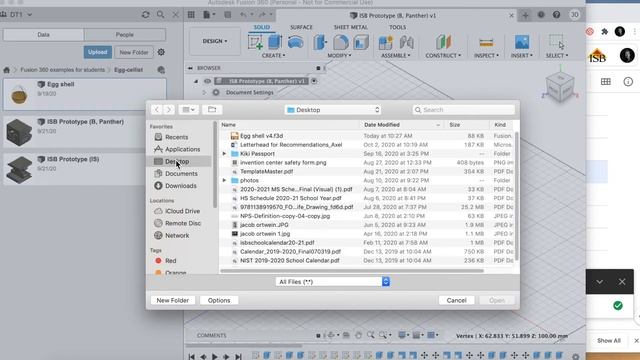Expand the photos folder
Image resolution: width=640 pixels, height=360 pixels.
click(224, 180)
